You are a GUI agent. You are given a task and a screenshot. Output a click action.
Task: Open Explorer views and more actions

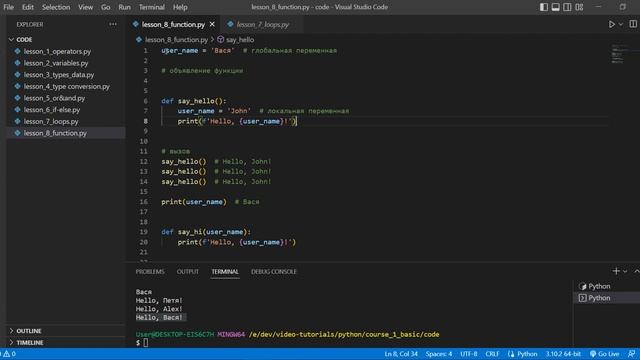pyautogui.click(x=113, y=24)
